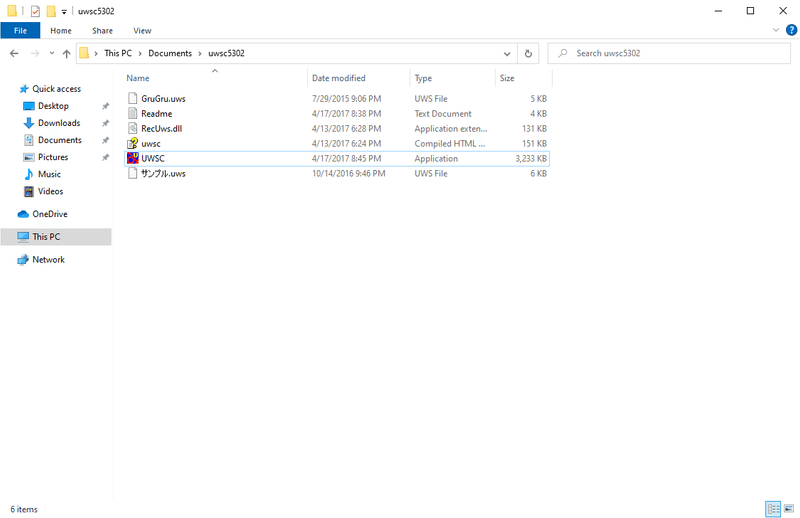The width and height of the screenshot is (800, 518).
Task: Unpin Documents using its pin icon
Action: tap(105, 140)
